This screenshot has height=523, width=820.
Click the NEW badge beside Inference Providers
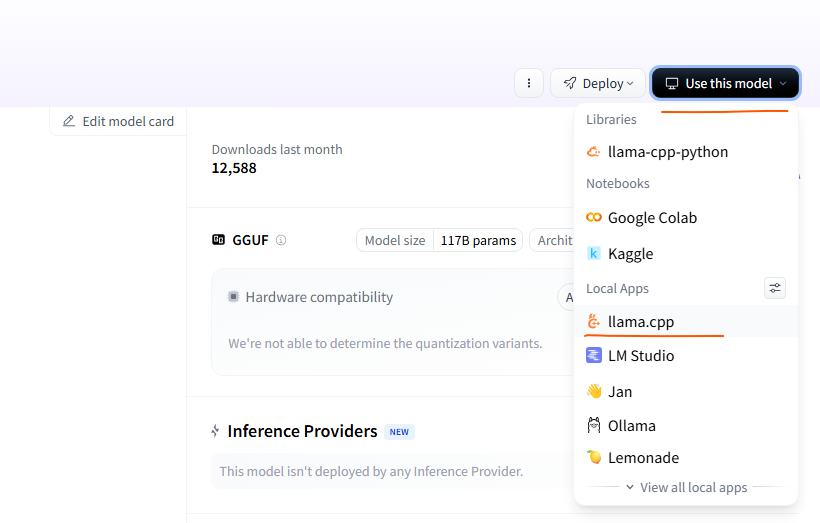coord(399,432)
